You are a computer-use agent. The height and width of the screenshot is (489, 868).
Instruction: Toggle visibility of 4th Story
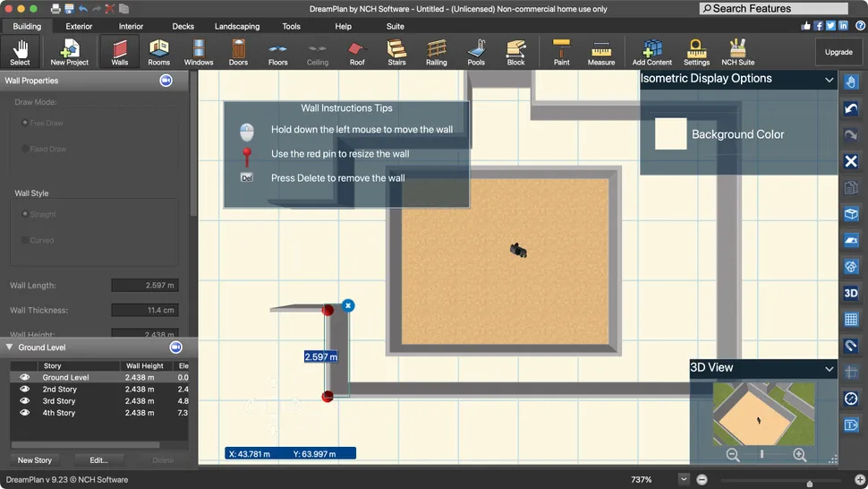(x=25, y=413)
